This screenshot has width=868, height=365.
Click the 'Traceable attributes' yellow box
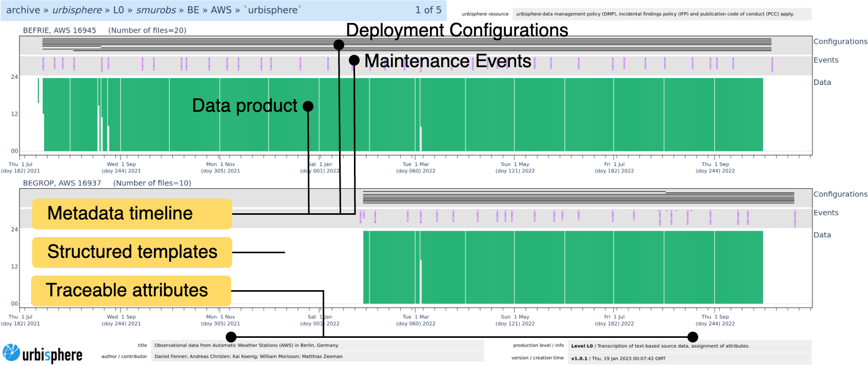pos(131,290)
